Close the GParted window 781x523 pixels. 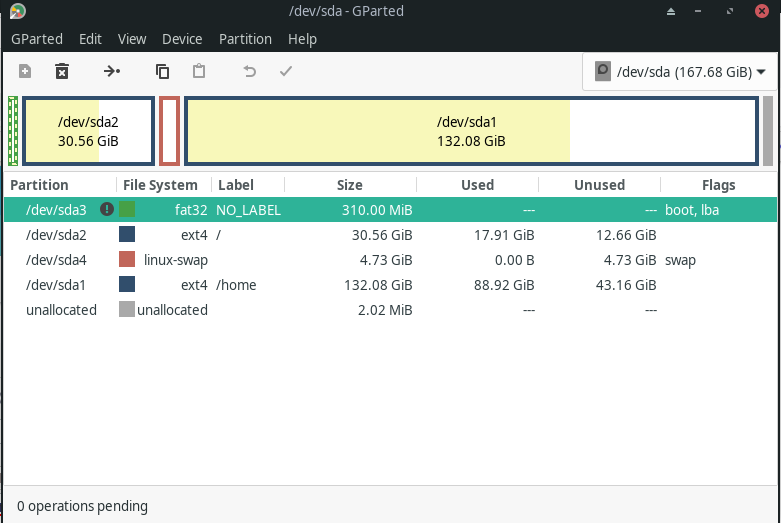click(762, 11)
